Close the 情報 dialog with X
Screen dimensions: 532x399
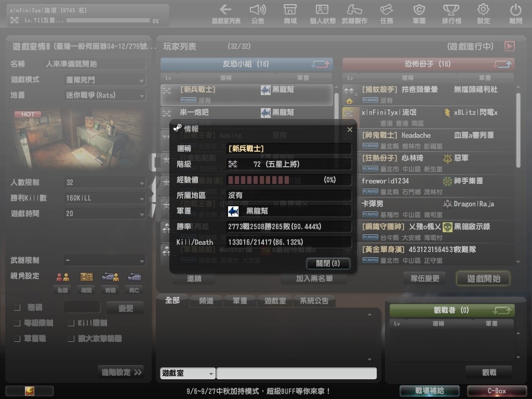click(350, 129)
